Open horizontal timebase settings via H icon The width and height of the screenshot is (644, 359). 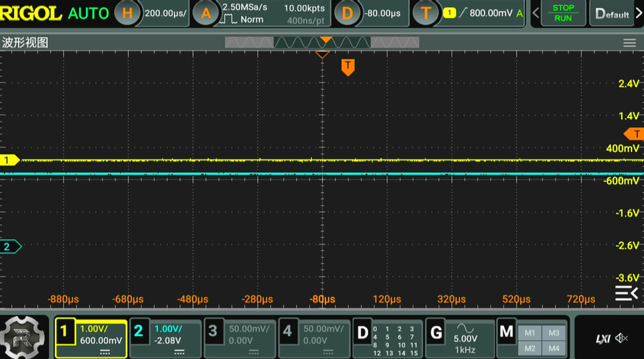[x=127, y=13]
